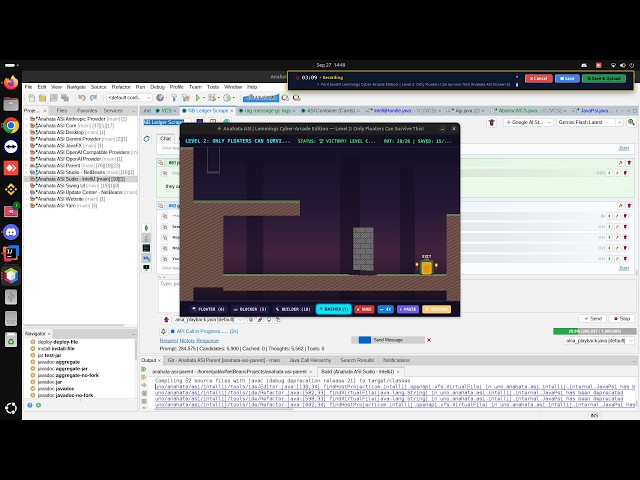Launch Google Chrome from the dock
640x480 pixels.
11,125
